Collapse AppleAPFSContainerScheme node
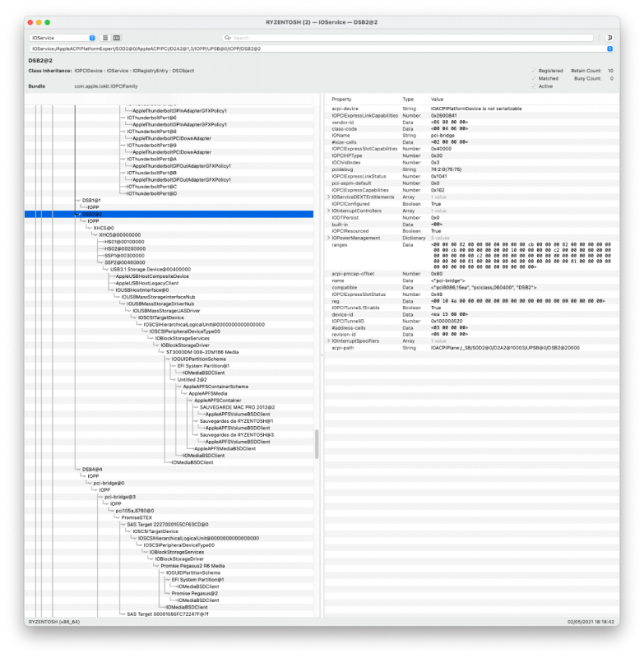The image size is (644, 658). (179, 387)
